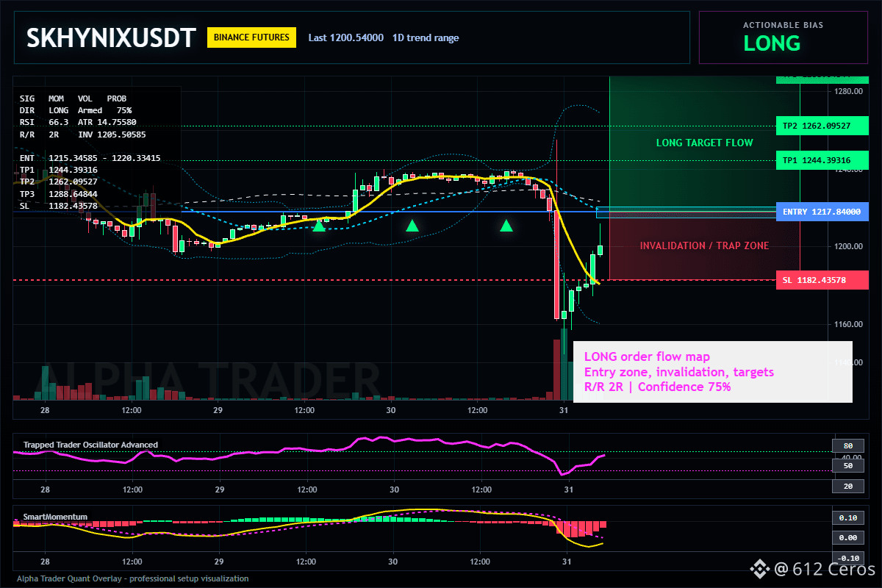Screen dimensions: 882x588
Task: Click the R/R 2R | Confidence 75% annotation line
Action: (657, 387)
